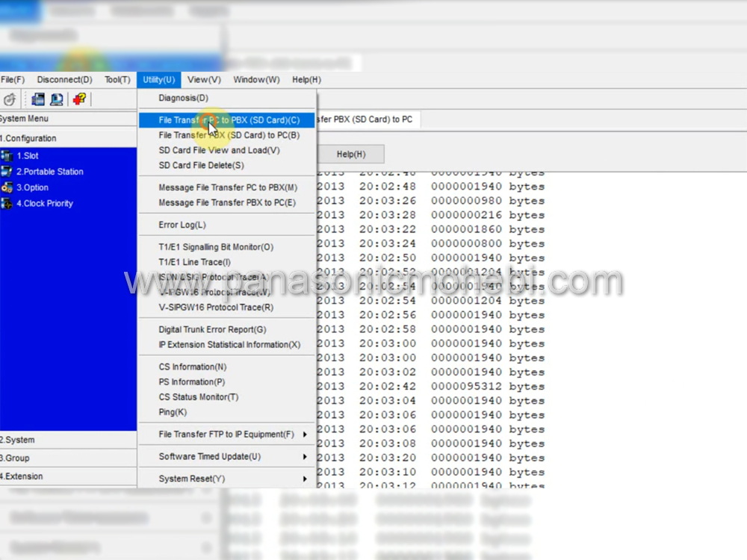
Task: Click the SD card backup toolbar icon
Action: pyautogui.click(x=37, y=99)
